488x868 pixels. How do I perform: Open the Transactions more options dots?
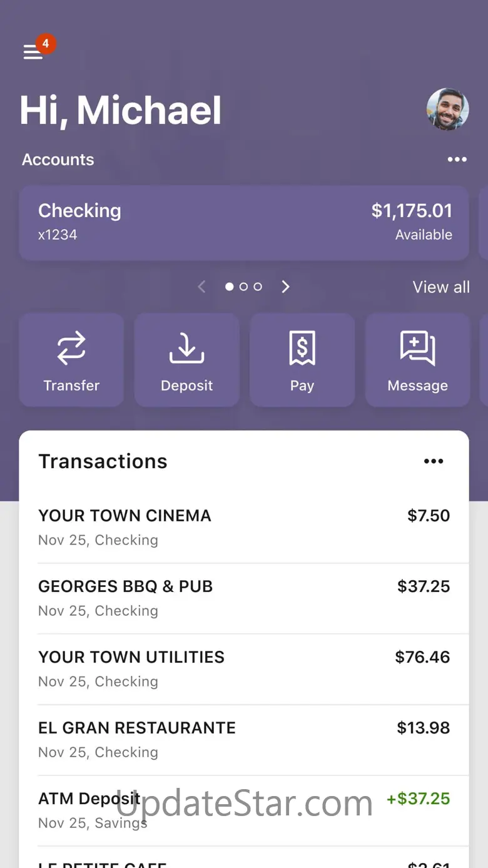tap(434, 461)
